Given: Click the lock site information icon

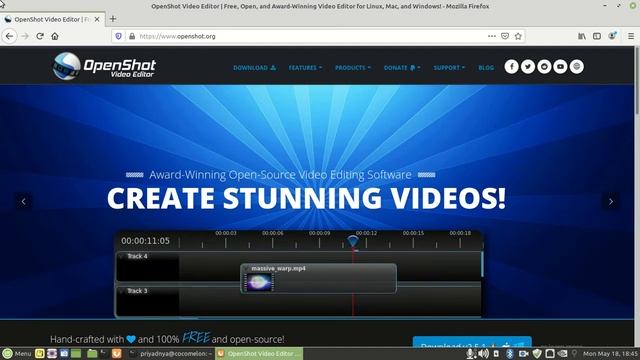Looking at the screenshot, I should tap(132, 36).
